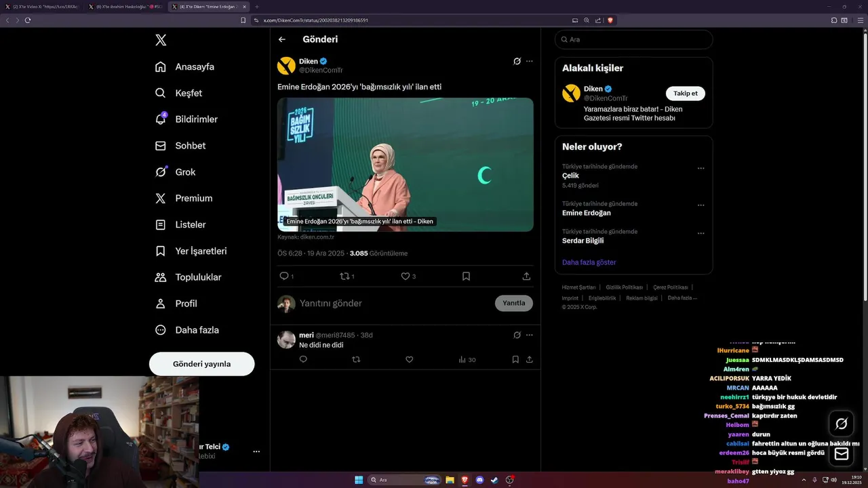This screenshot has width=868, height=488.
Task: Click Yanıtla button
Action: point(514,303)
